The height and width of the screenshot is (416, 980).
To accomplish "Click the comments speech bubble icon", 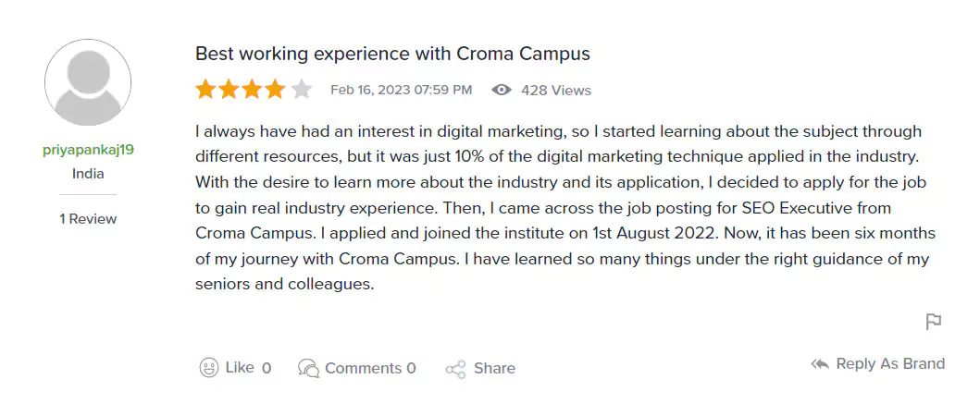I will 308,368.
